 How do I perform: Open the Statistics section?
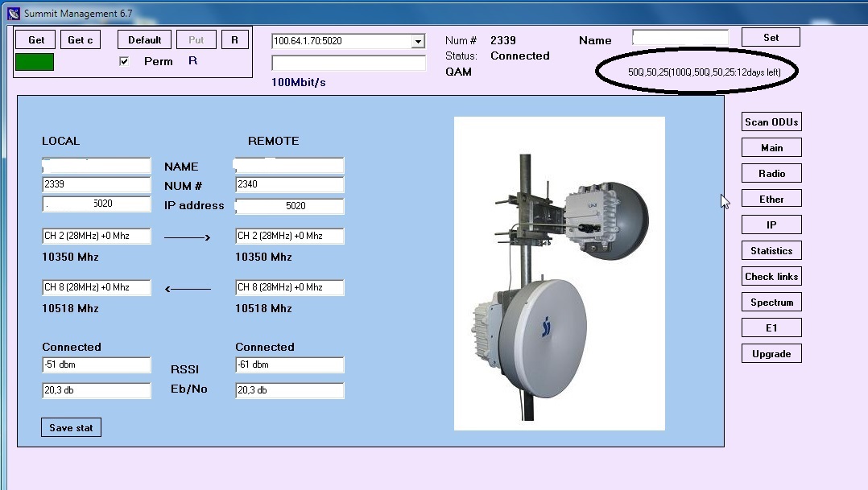click(x=771, y=250)
